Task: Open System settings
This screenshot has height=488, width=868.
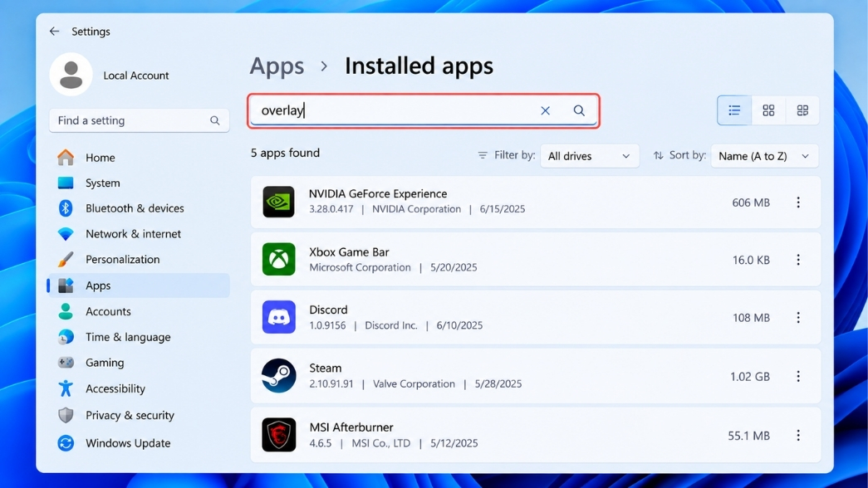Action: click(x=139, y=183)
